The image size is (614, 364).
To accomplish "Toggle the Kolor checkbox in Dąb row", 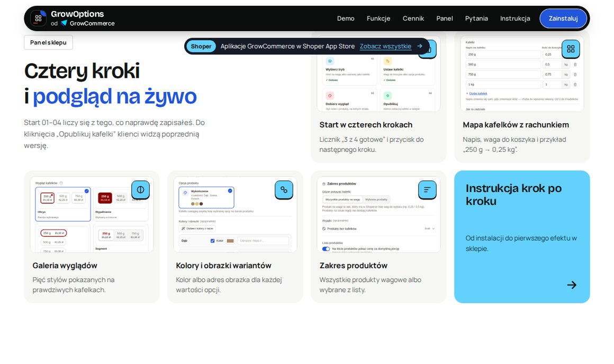I will [212, 241].
